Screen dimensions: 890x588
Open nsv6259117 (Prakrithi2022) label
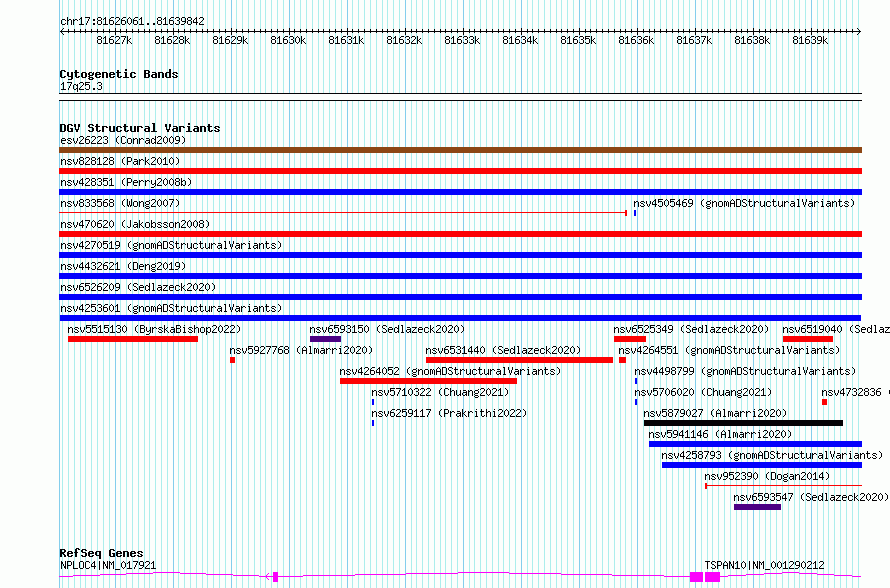click(x=450, y=413)
